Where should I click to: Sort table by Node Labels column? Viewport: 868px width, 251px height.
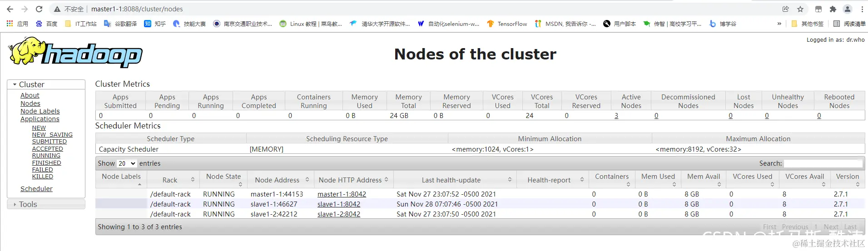point(121,180)
